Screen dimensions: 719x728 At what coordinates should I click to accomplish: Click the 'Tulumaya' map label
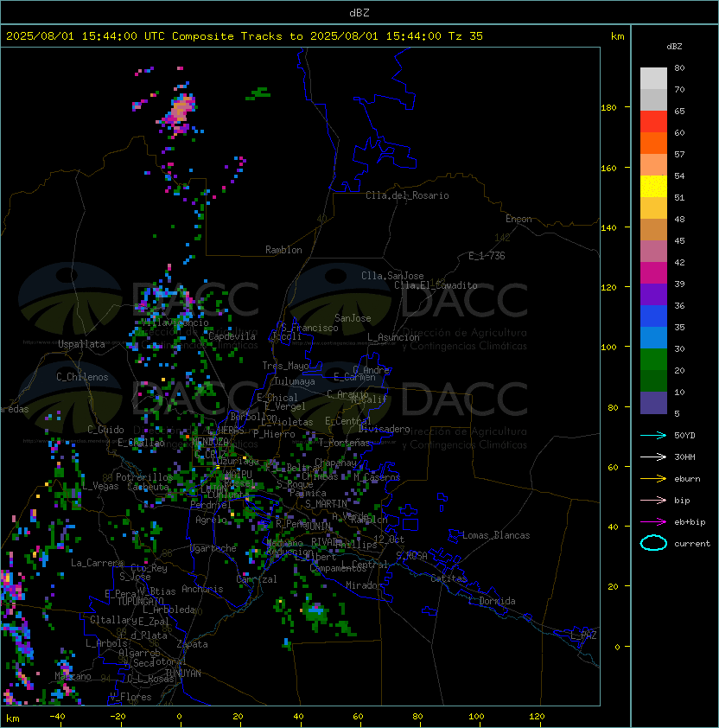pos(295,381)
